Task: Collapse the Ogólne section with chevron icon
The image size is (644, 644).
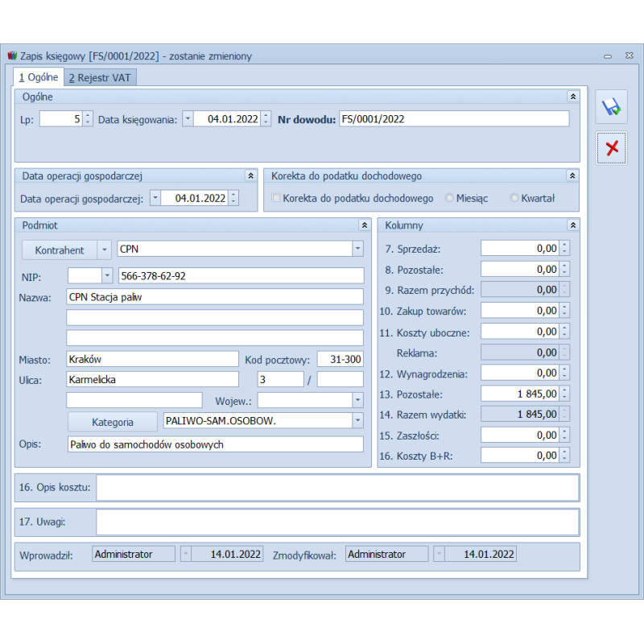Action: 572,96
